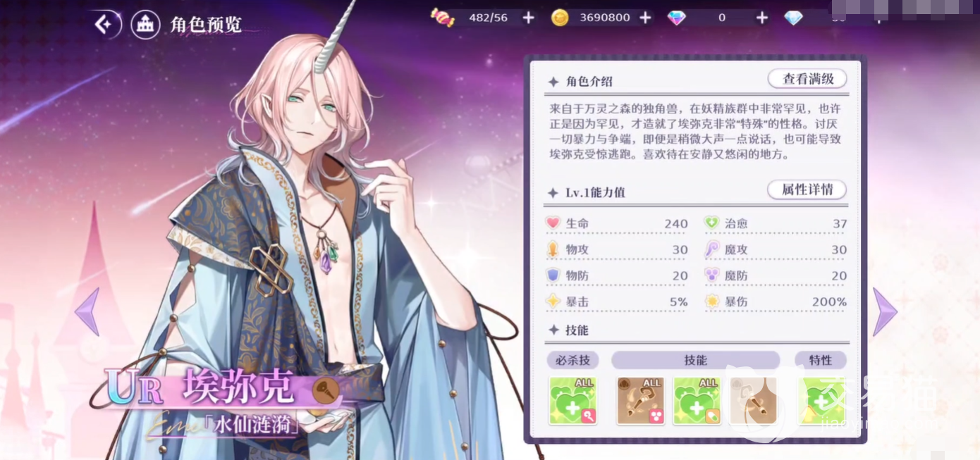The height and width of the screenshot is (460, 980).
Task: Open the 特性 trait skill icon
Action: 822,401
